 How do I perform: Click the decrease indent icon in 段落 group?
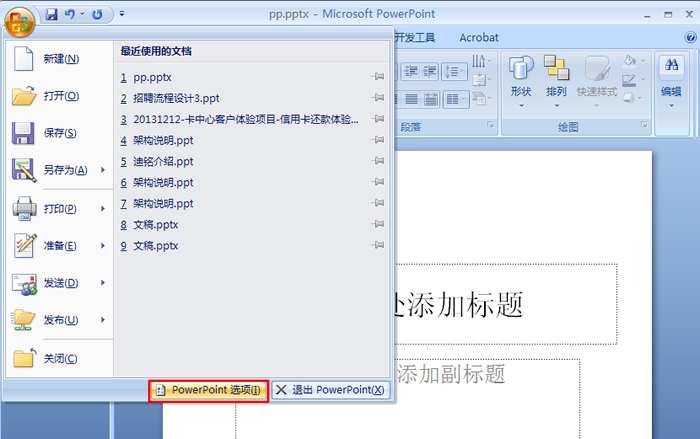pyautogui.click(x=411, y=71)
